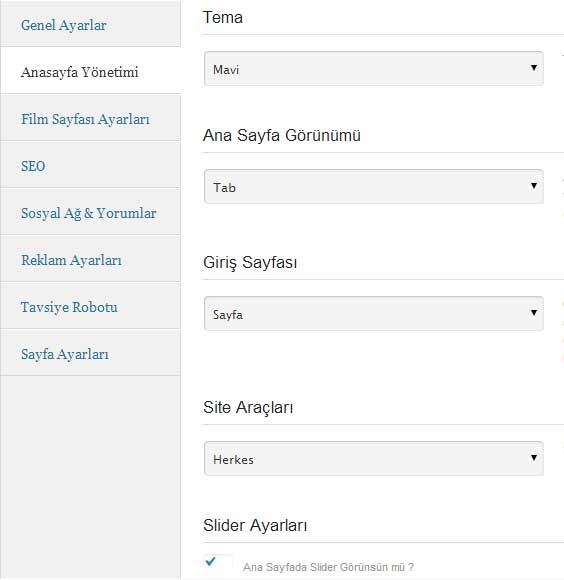Viewport: 564px width, 580px height.
Task: Click the arrow icon on the Herkes select
Action: click(x=534, y=458)
